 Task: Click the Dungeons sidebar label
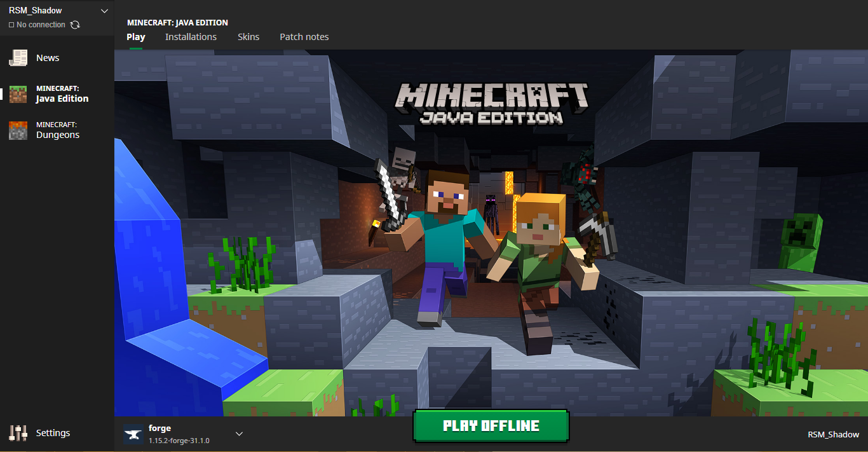(x=58, y=135)
